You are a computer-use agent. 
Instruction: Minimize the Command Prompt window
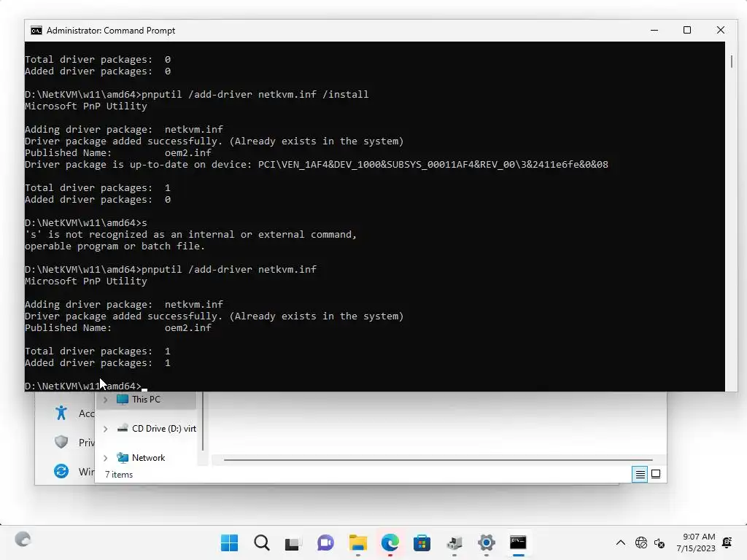point(654,30)
